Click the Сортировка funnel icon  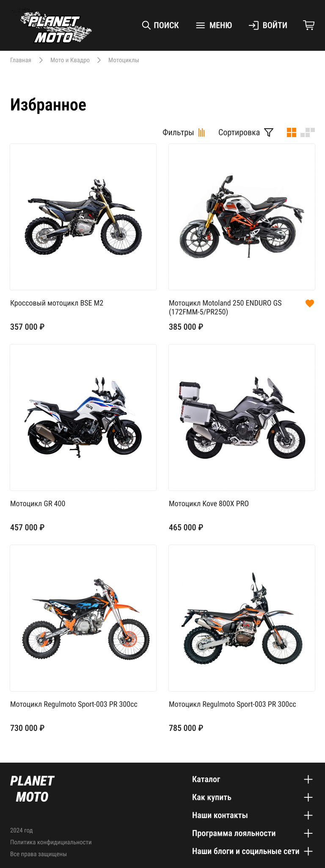point(269,132)
